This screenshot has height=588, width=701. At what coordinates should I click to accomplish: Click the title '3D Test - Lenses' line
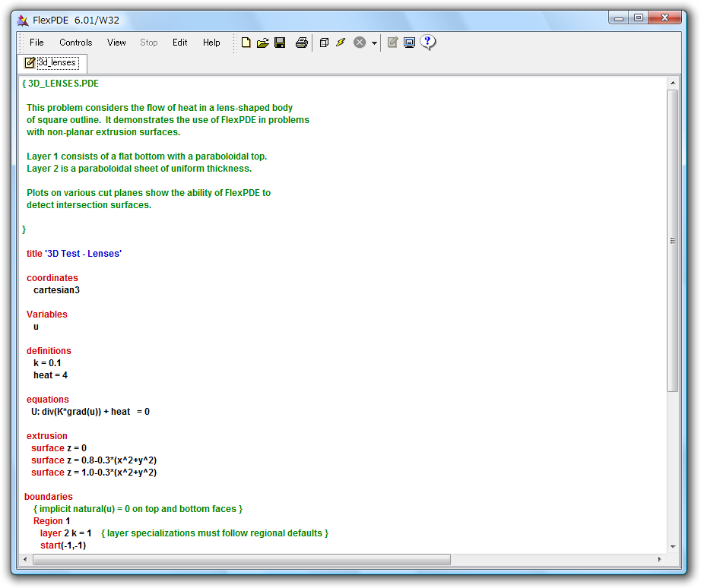pos(74,253)
